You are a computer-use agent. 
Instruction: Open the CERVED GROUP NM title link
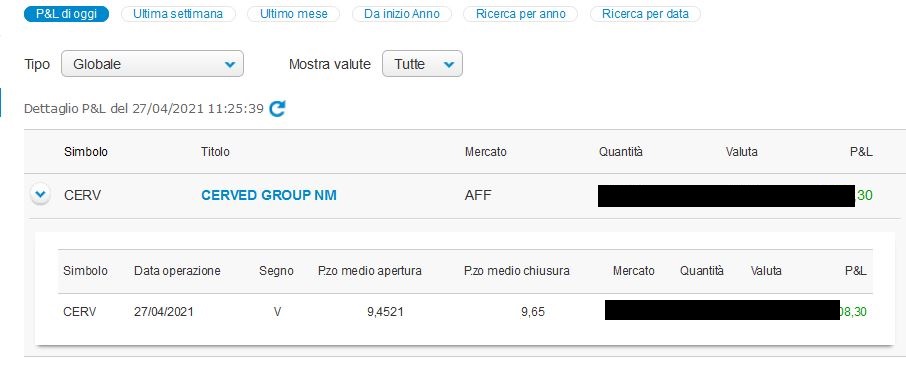point(269,196)
